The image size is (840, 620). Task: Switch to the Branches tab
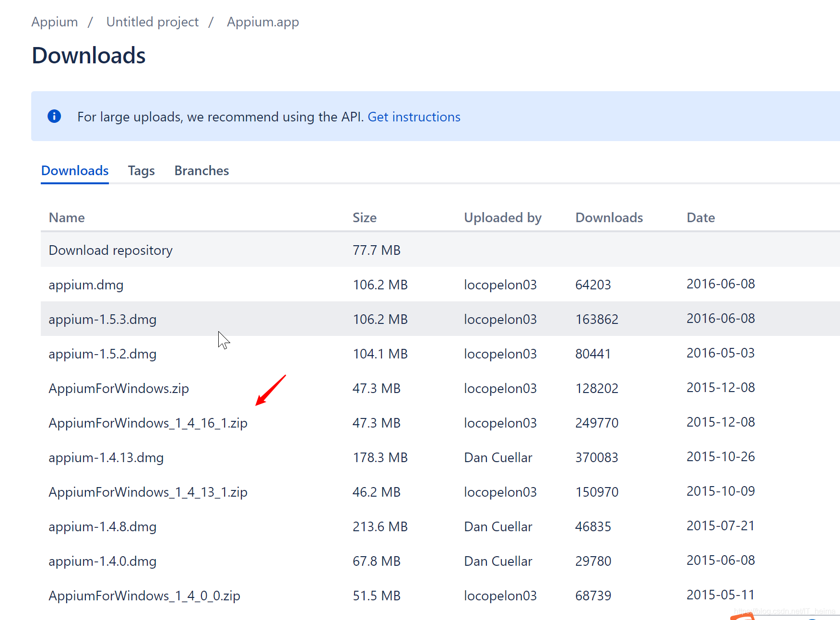(x=201, y=171)
